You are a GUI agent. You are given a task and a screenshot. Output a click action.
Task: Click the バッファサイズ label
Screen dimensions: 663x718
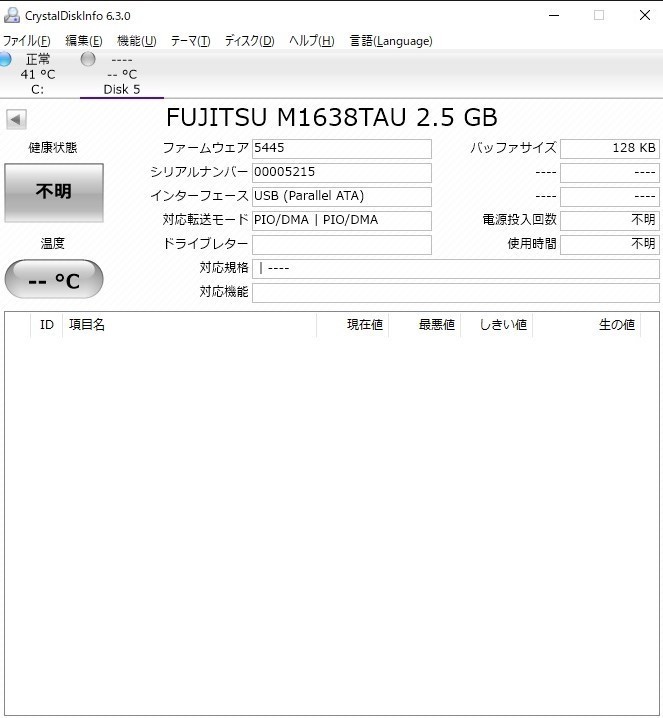(513, 148)
